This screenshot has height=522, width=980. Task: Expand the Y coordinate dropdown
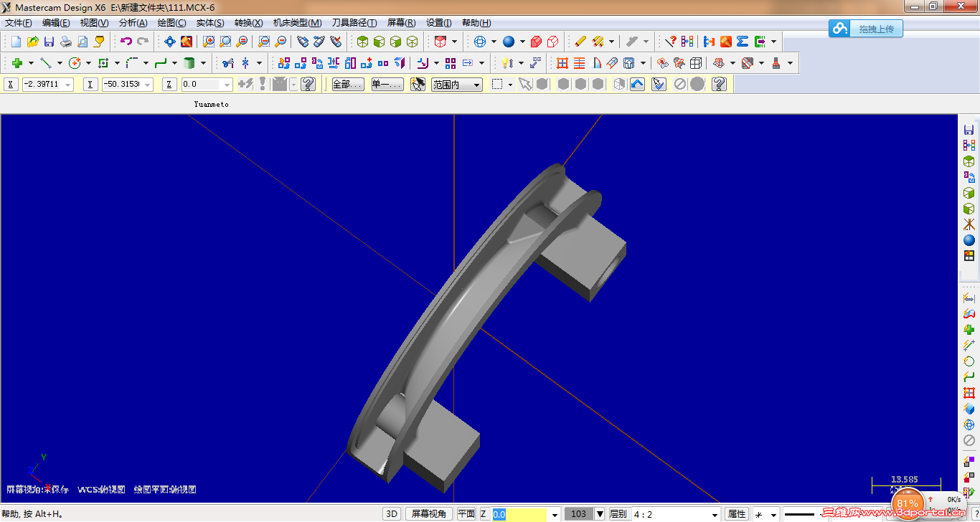point(149,85)
